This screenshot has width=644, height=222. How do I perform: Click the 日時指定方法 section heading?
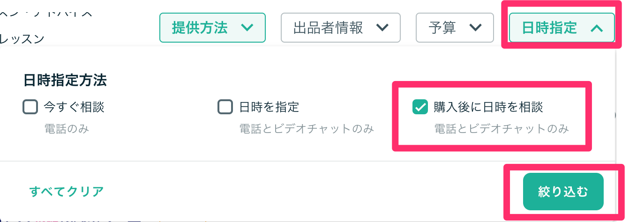point(65,81)
